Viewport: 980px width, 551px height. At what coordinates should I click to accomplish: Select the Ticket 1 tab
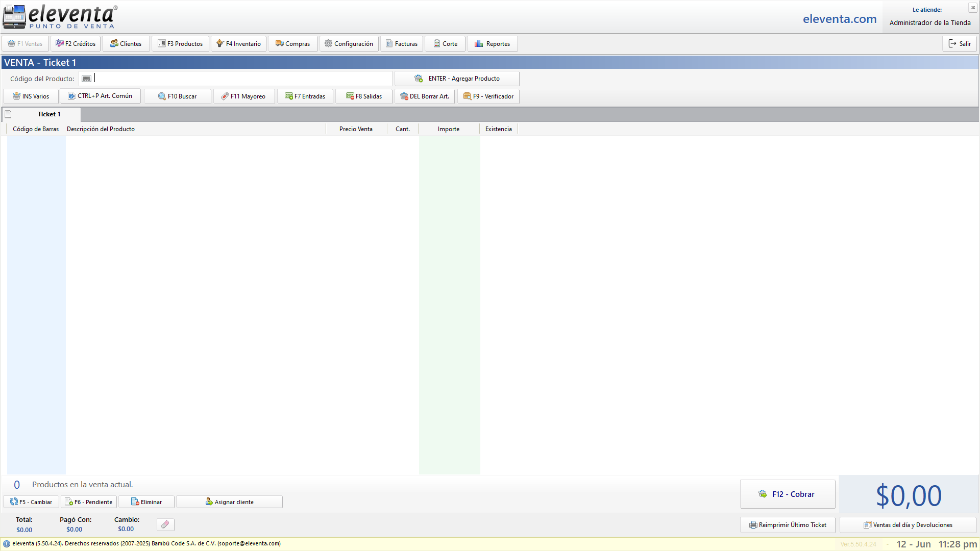tap(48, 114)
